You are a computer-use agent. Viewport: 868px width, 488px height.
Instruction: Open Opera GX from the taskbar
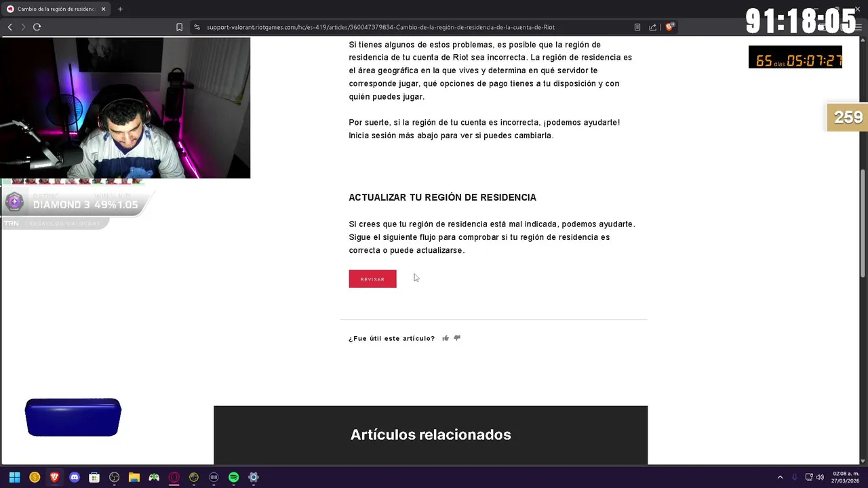click(x=174, y=477)
